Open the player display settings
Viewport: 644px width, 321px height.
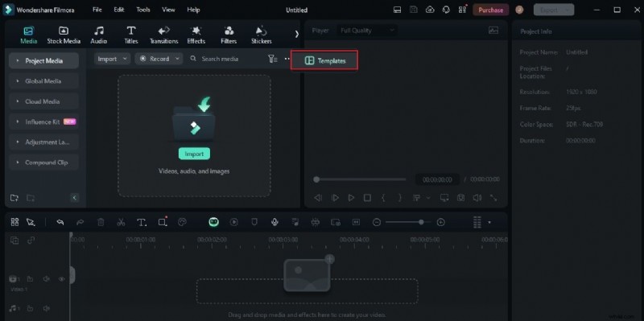click(x=444, y=198)
